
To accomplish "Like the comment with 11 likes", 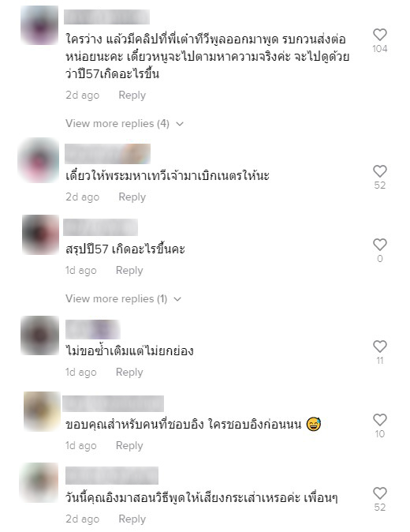I will click(379, 347).
